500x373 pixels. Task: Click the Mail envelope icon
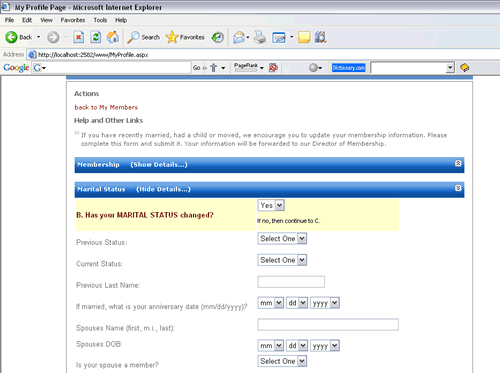click(239, 37)
